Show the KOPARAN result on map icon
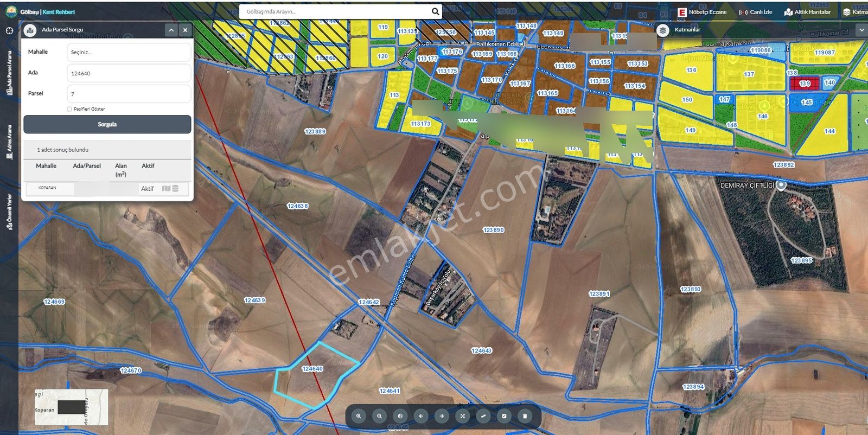 point(166,188)
